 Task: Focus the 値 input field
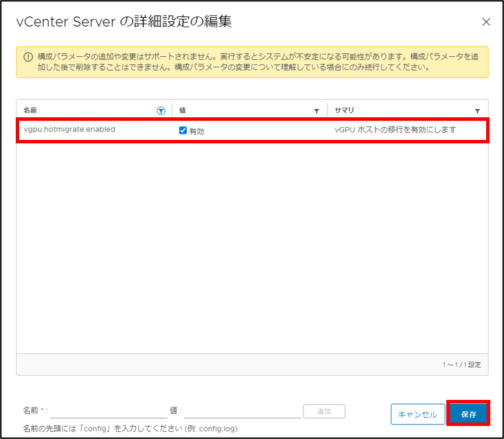(242, 411)
